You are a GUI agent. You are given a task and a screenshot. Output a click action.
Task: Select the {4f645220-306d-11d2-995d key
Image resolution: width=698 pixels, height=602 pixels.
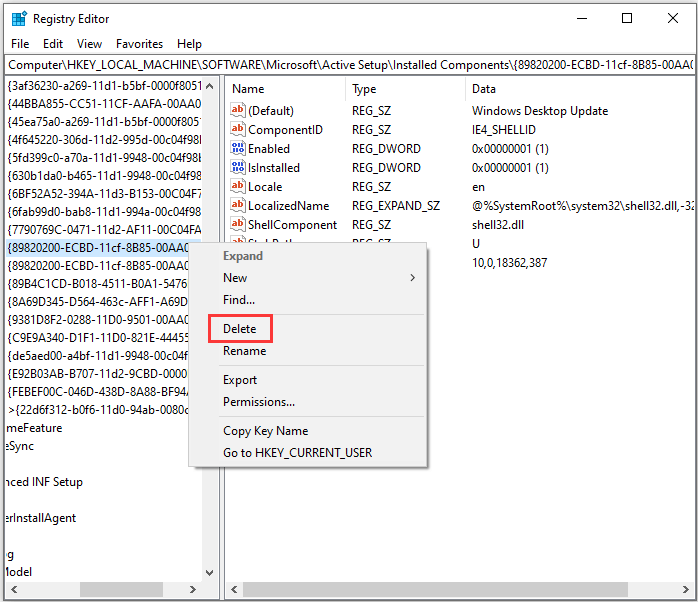tap(105, 139)
